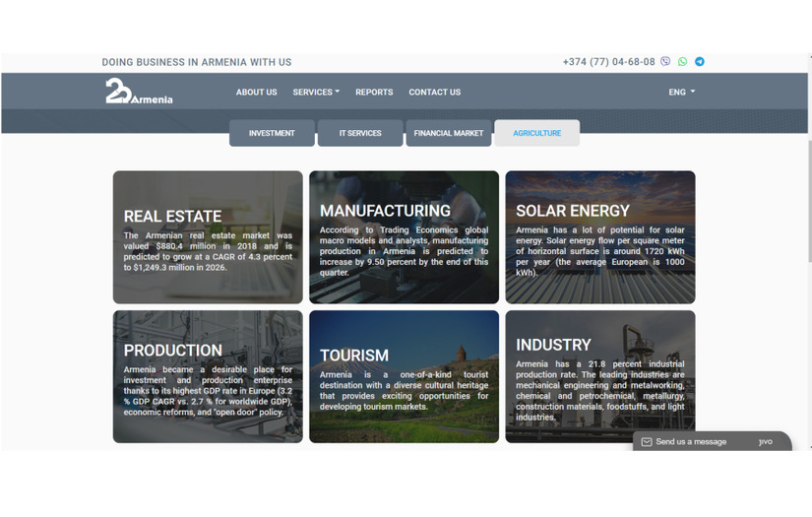Viewport: 812px width, 517px height.
Task: Click the 2b Armenia logo
Action: (139, 92)
